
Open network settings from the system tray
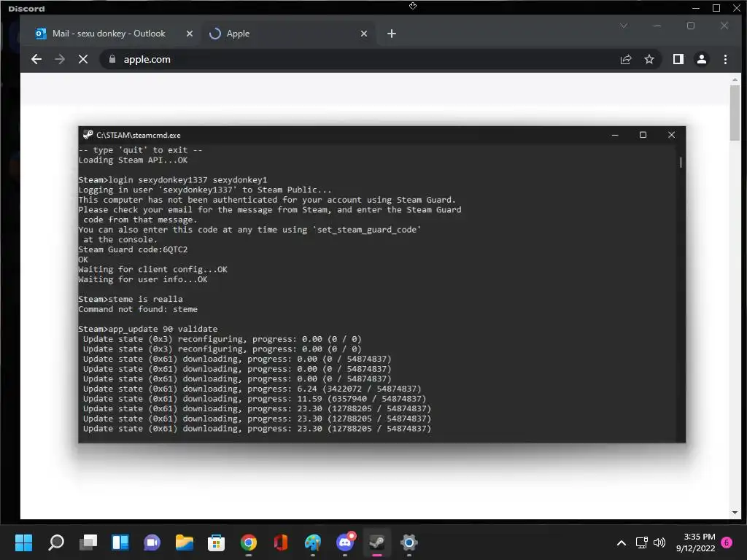point(642,542)
